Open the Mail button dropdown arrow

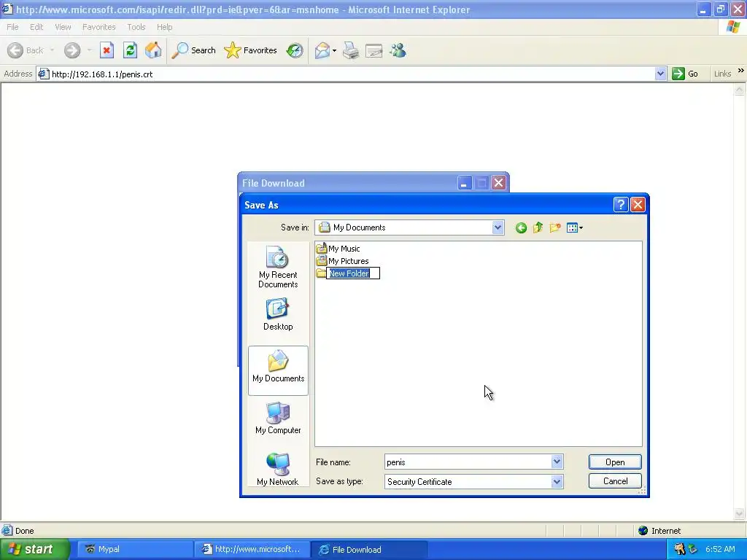click(334, 50)
